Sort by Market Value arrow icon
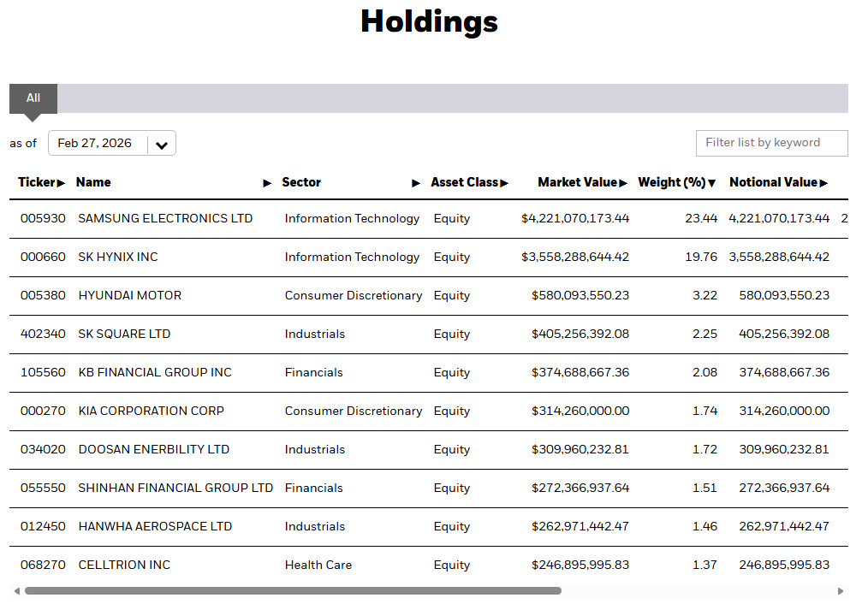This screenshot has width=868, height=604. pos(623,183)
